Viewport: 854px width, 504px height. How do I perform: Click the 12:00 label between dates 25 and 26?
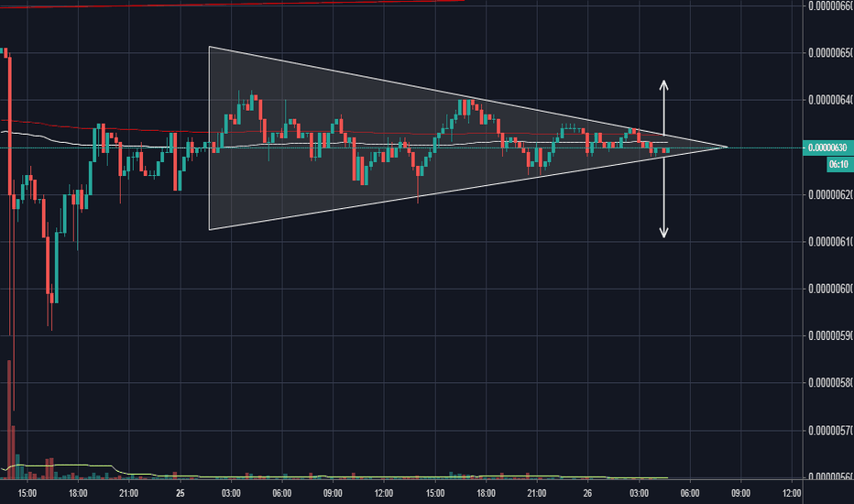tap(384, 493)
